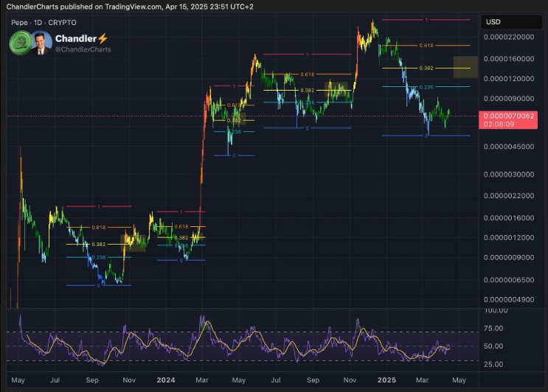This screenshot has height=392, width=548.
Task: Click RSI scale value 25.00
Action: tap(493, 365)
